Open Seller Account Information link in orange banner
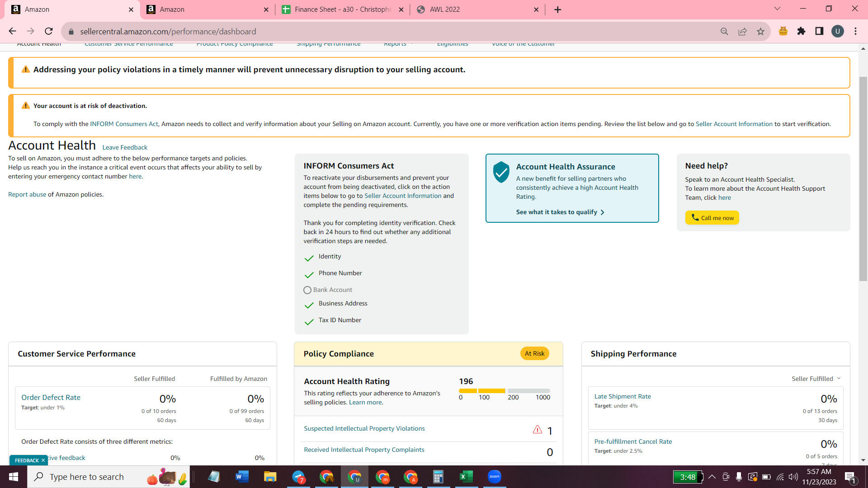Screen dimensions: 868x488 click(x=734, y=124)
